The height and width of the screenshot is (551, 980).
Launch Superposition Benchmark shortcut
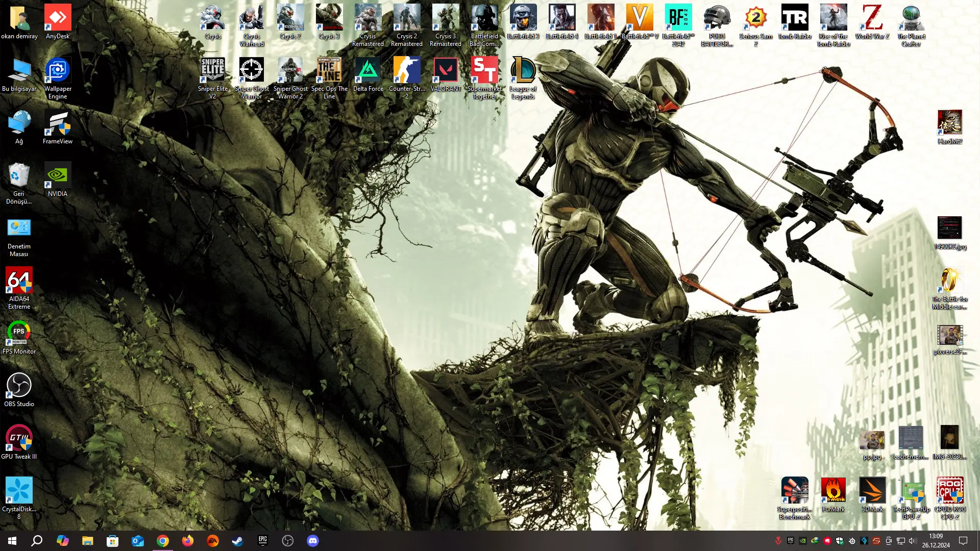(795, 498)
